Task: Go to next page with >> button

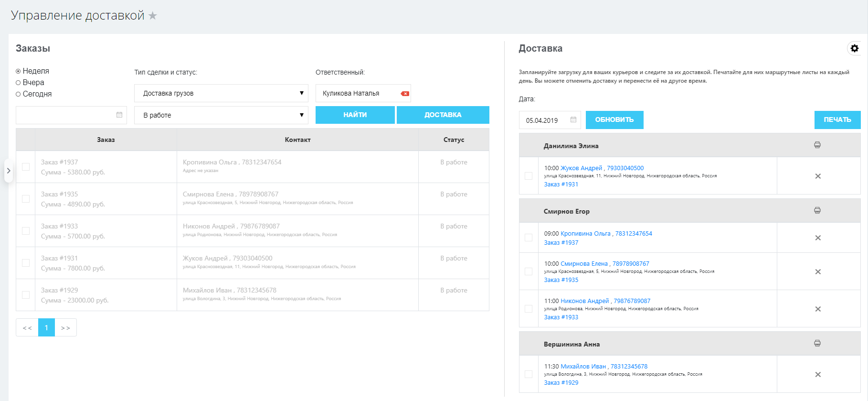Action: (x=65, y=327)
